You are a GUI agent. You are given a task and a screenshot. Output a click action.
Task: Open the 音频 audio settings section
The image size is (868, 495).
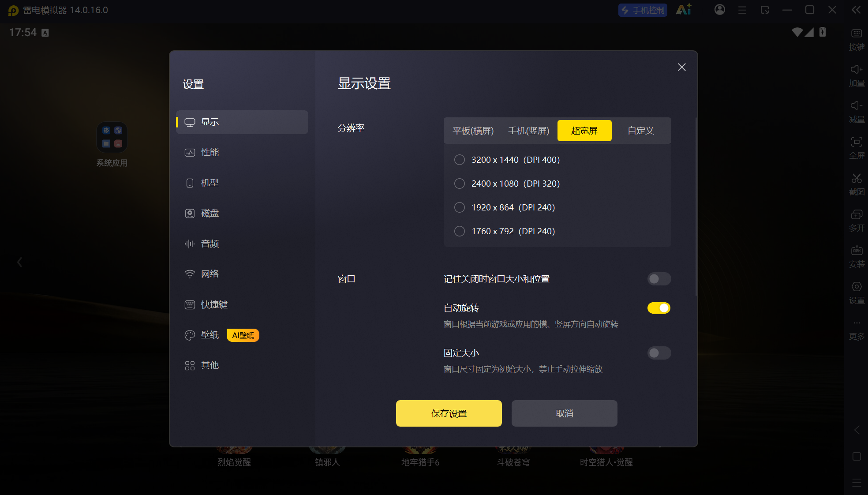[242, 244]
